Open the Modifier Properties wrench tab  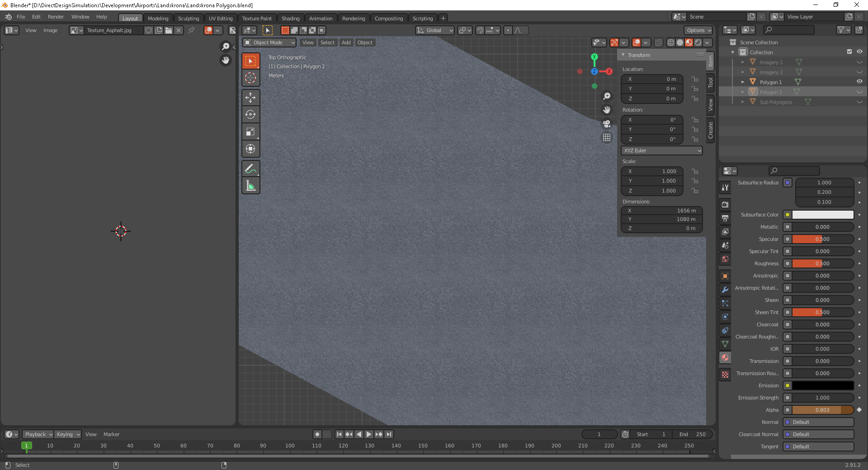pos(725,290)
